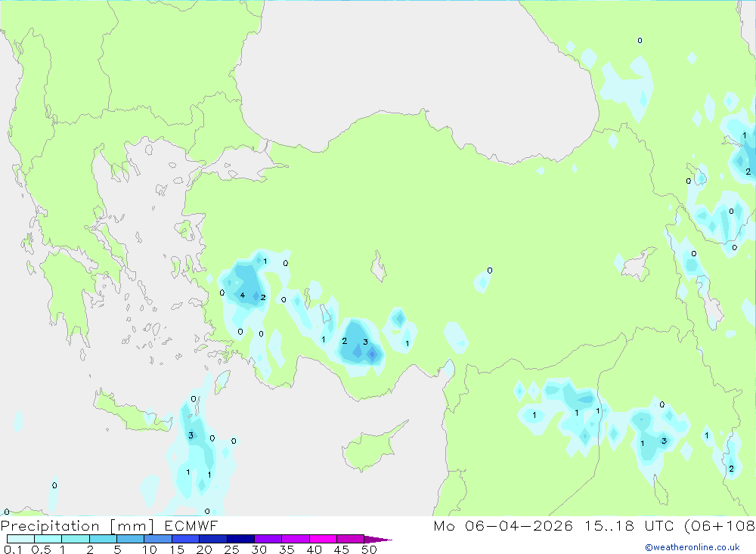Screen dimensions: 756x554
Task: Click the 45–50 mm dark magenta legend swatch
Action: 351,539
